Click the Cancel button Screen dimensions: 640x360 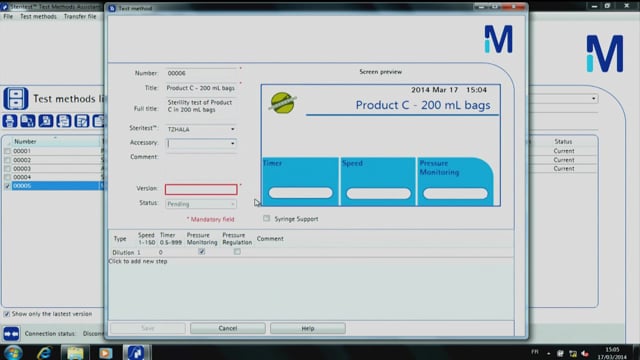228,328
